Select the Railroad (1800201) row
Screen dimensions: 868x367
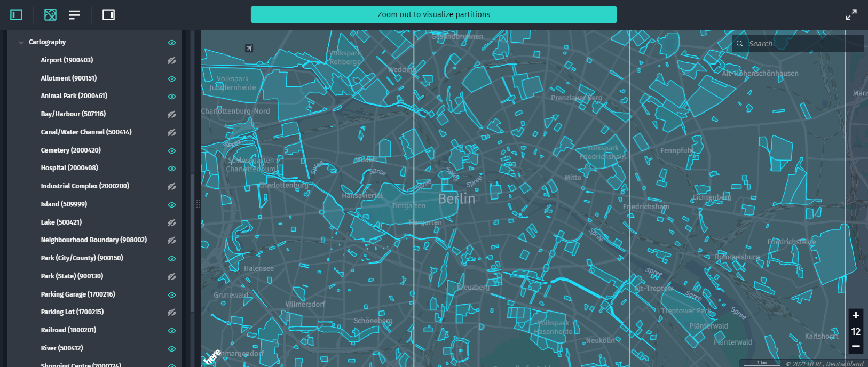(x=94, y=330)
